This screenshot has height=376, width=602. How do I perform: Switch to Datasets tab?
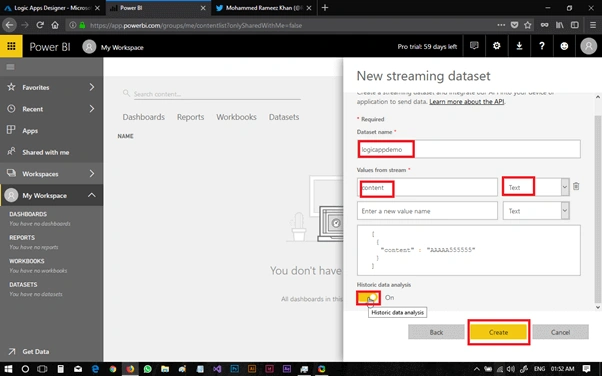(x=284, y=117)
